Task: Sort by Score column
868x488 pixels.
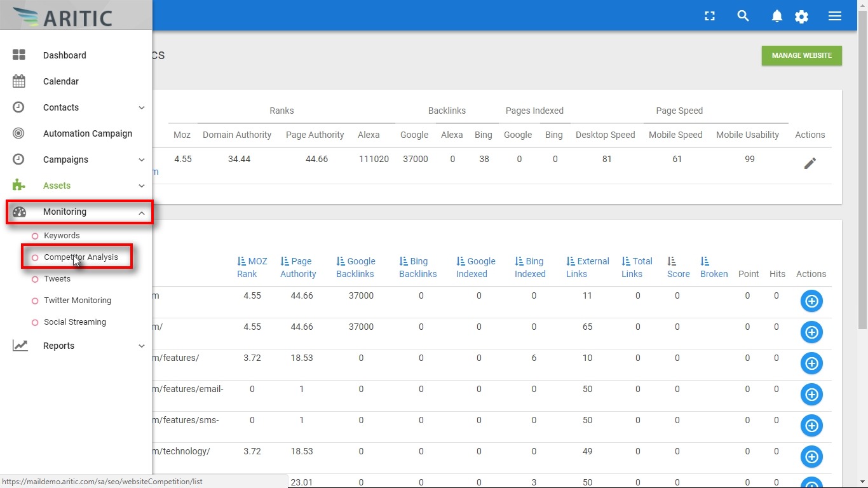Action: (x=678, y=268)
